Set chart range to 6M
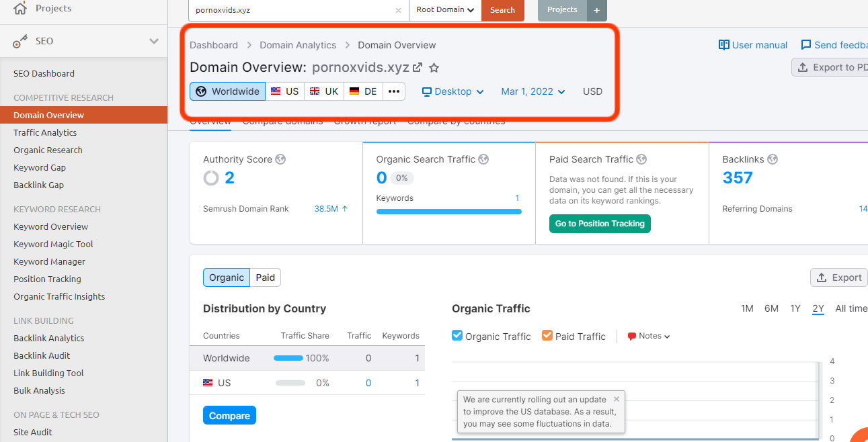 [x=771, y=308]
